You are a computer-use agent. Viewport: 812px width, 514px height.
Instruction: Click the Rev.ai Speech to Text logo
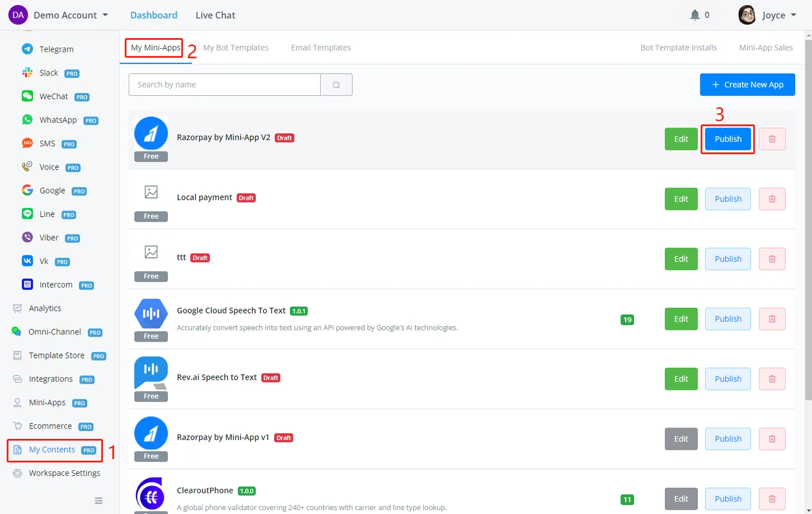click(x=151, y=373)
